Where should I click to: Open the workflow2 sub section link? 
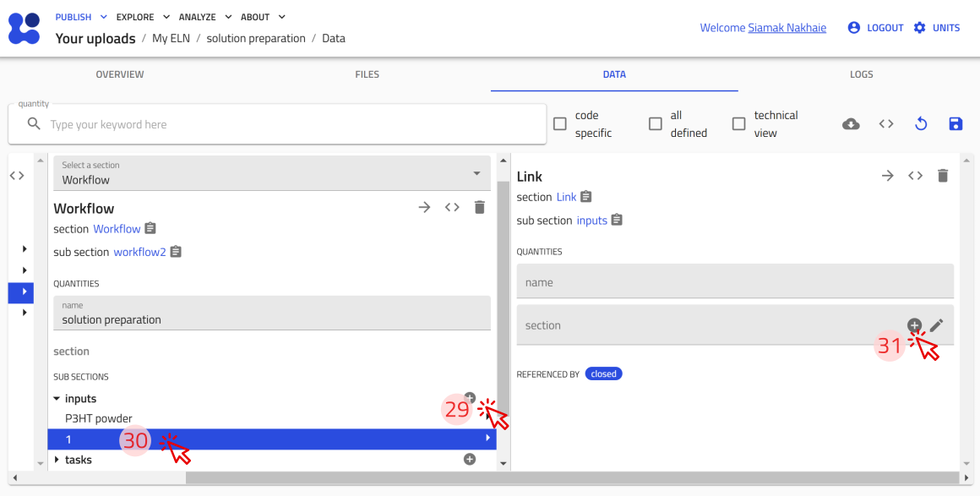[139, 252]
